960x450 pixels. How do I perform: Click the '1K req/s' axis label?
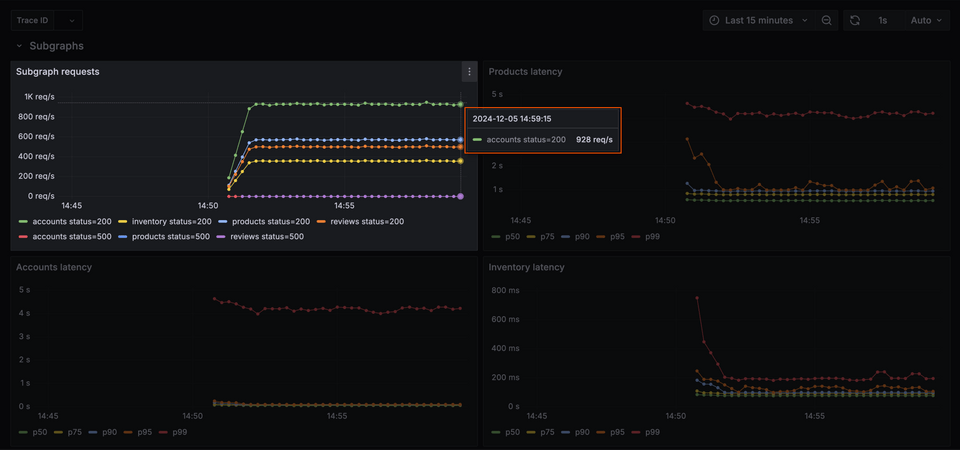[39, 97]
